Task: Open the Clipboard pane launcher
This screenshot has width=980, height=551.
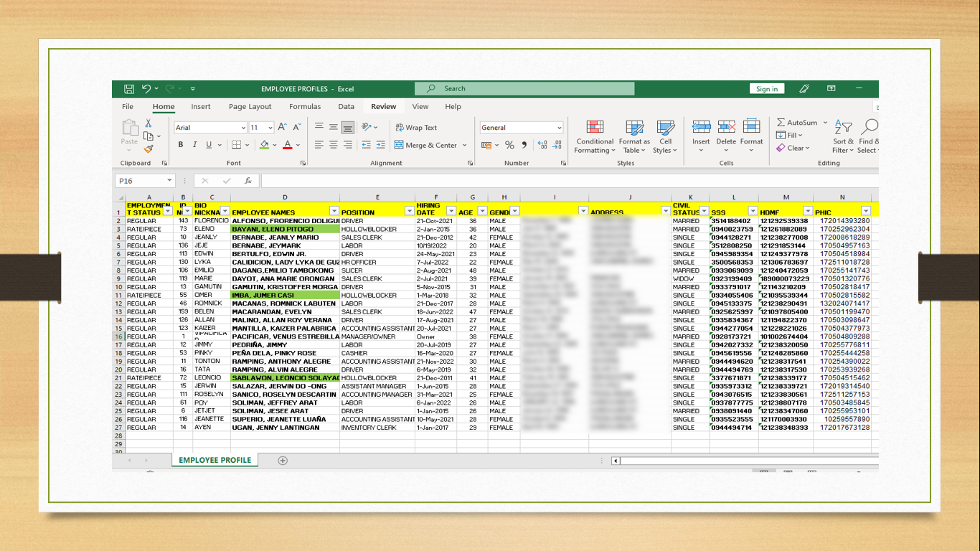Action: click(x=164, y=164)
